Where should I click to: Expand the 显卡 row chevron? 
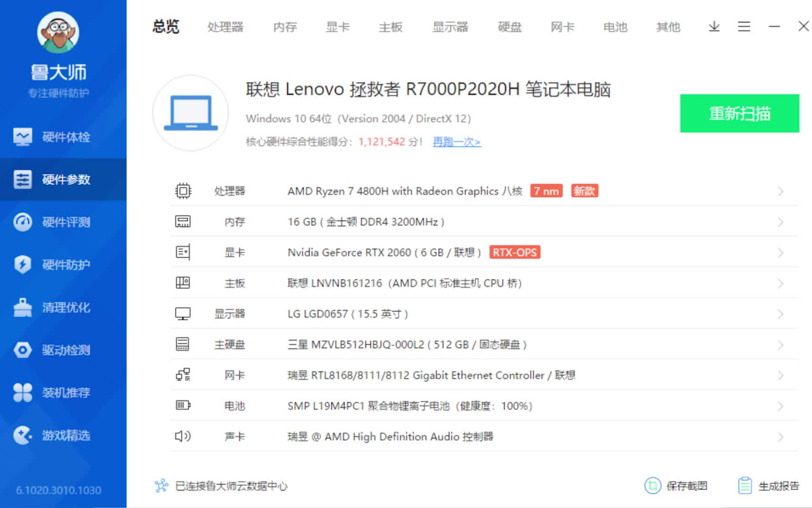click(x=781, y=253)
